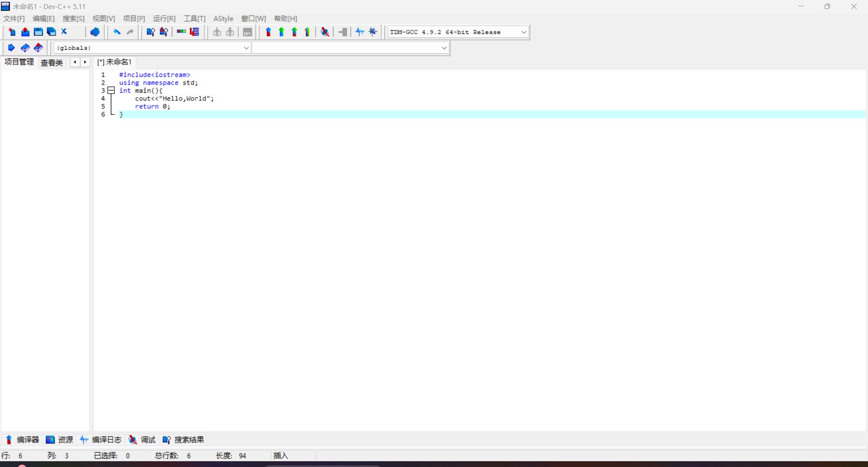
Task: Expand the (globals) scope dropdown
Action: tap(246, 48)
